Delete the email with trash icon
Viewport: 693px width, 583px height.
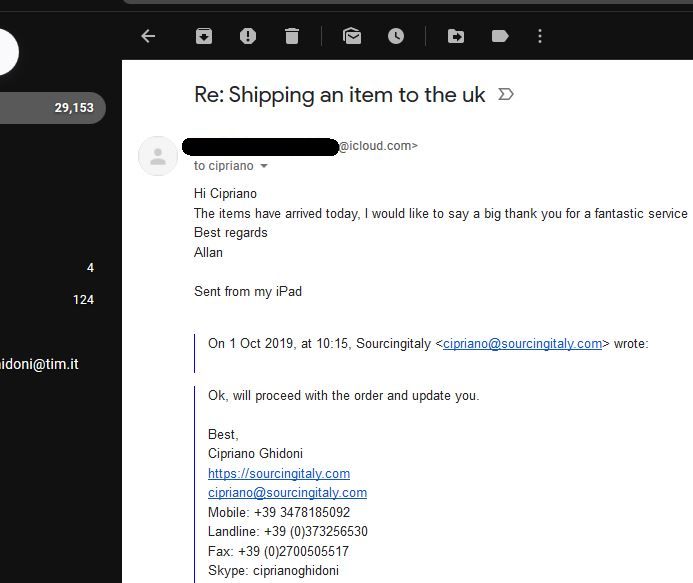pyautogui.click(x=292, y=36)
